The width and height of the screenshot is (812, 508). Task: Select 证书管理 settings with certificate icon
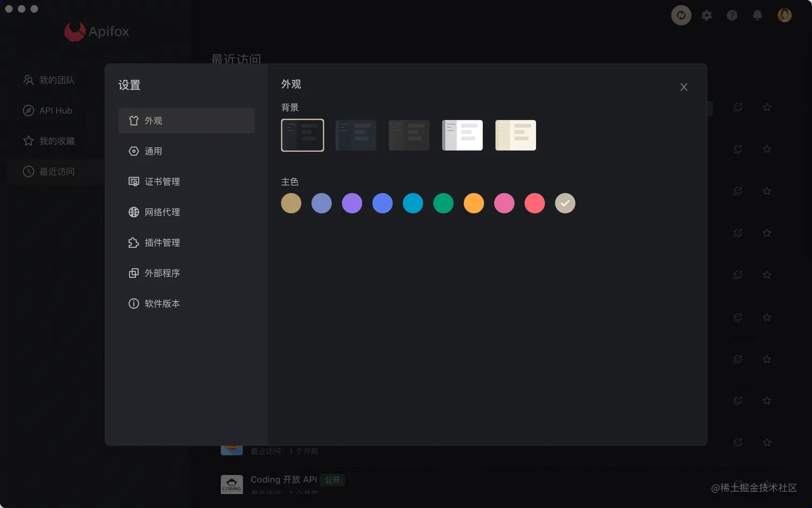point(162,181)
